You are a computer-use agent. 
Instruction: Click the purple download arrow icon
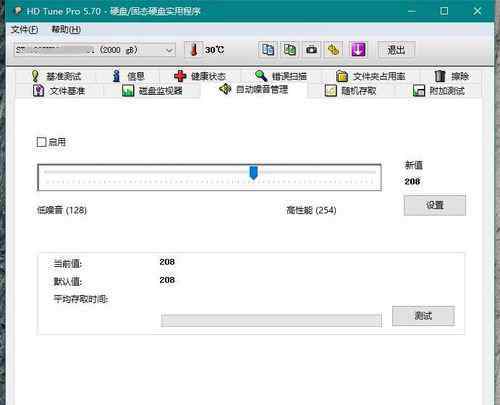coord(358,50)
